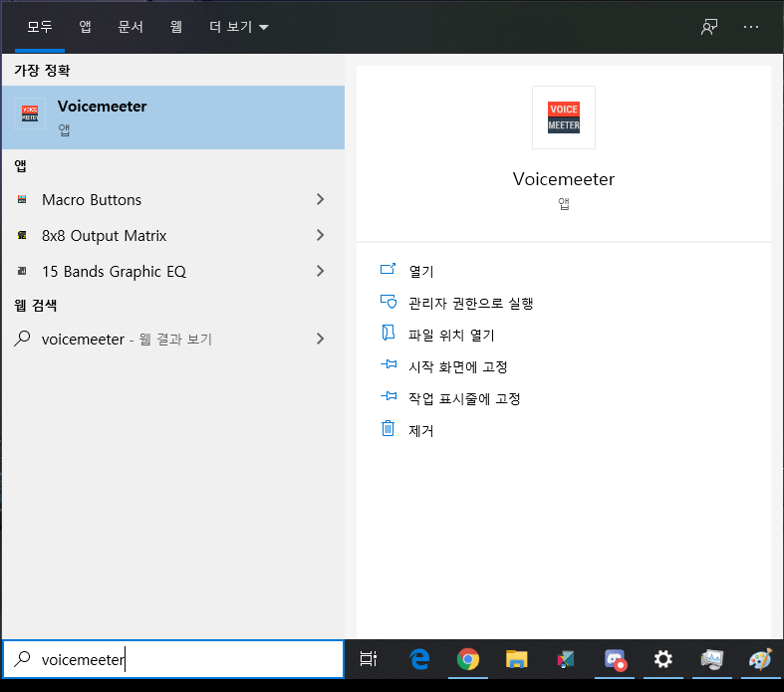This screenshot has height=692, width=784.
Task: Click the 15 Bands Graphic EQ icon
Action: point(22,272)
